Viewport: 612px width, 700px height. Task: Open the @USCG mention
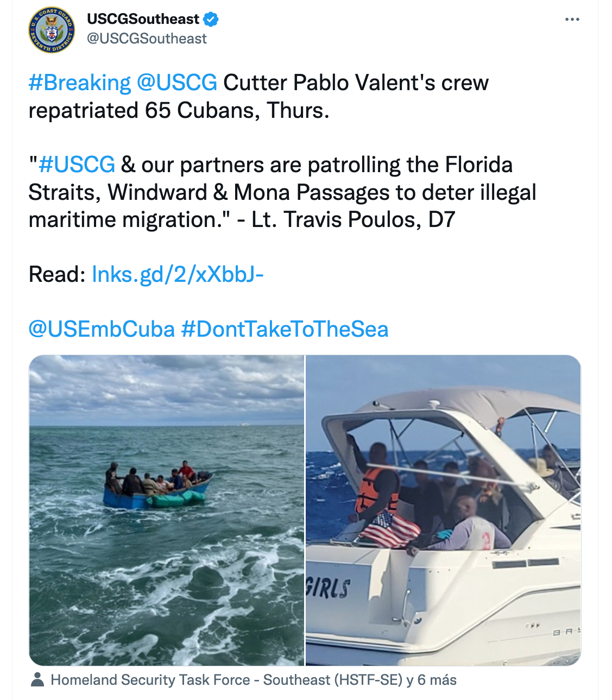point(177,83)
